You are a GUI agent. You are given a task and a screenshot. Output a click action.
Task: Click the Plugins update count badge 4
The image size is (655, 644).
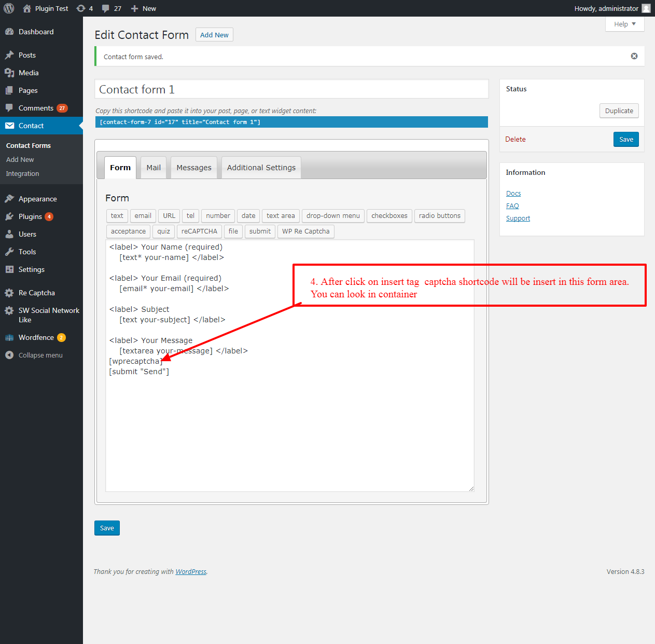coord(49,217)
